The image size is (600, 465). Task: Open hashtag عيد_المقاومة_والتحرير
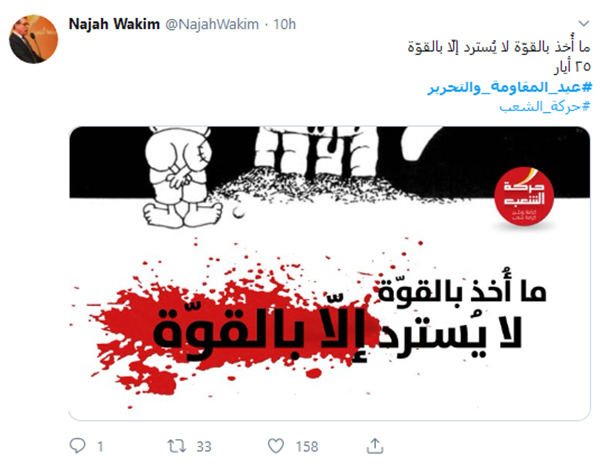510,88
